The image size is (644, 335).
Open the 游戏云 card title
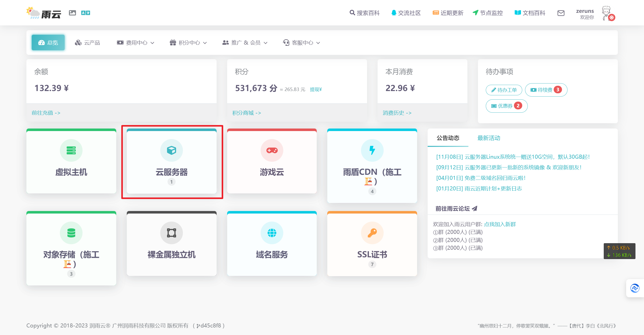(272, 172)
